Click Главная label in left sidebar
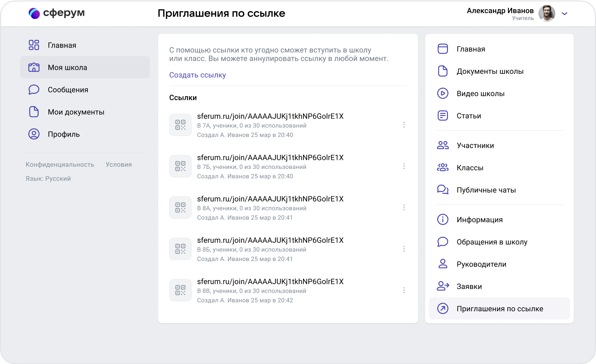 62,45
